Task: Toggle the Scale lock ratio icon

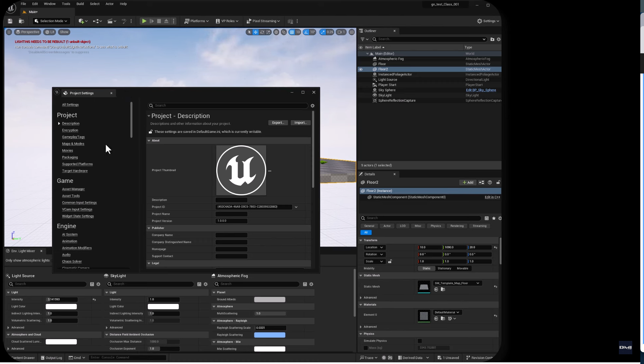Action: 390,261
